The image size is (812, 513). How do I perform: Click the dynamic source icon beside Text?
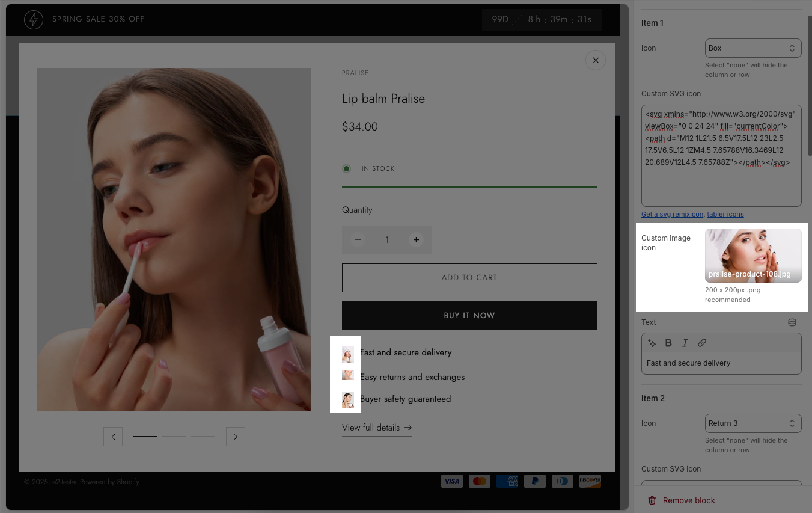(792, 322)
